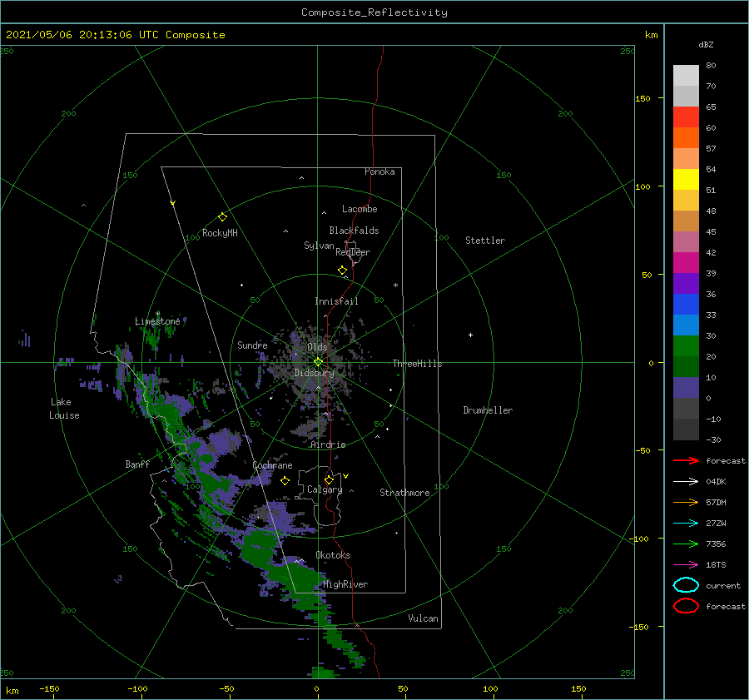Click the Cochrane label

coord(272,465)
